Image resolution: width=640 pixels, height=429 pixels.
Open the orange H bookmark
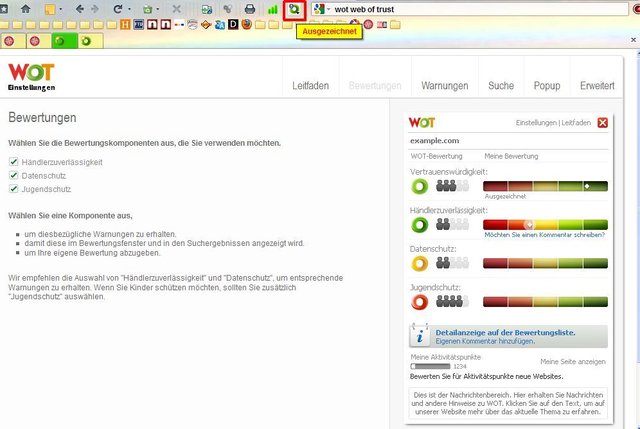click(125, 25)
